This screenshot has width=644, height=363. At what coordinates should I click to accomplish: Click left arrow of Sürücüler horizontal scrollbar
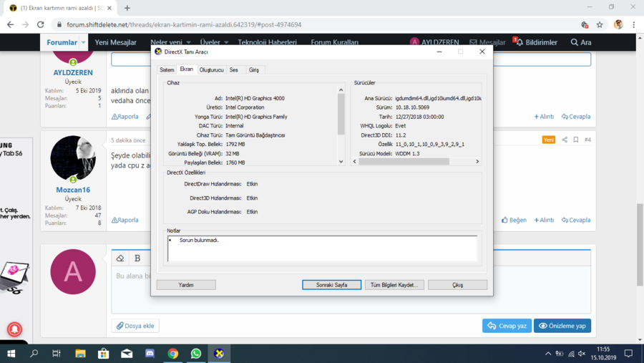tap(355, 162)
